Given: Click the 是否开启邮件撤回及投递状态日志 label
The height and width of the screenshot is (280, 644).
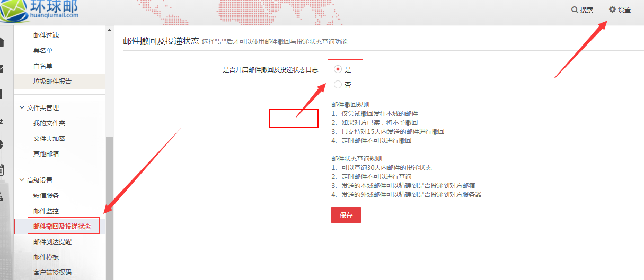Looking at the screenshot, I should pos(270,69).
